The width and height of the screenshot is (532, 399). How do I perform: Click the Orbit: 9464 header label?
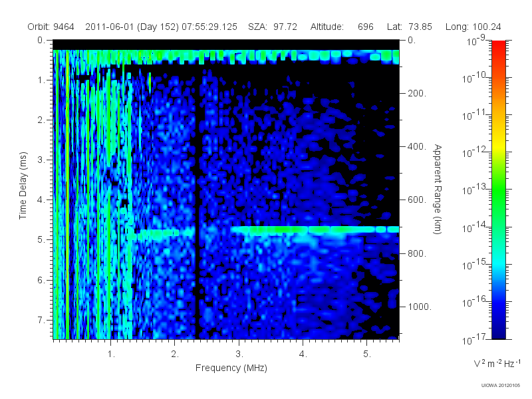[51, 27]
